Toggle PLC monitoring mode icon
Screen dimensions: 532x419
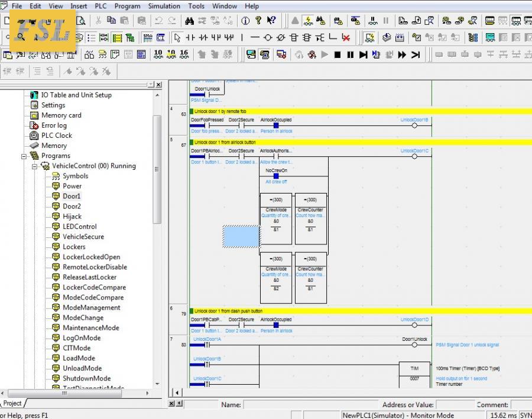(x=308, y=21)
